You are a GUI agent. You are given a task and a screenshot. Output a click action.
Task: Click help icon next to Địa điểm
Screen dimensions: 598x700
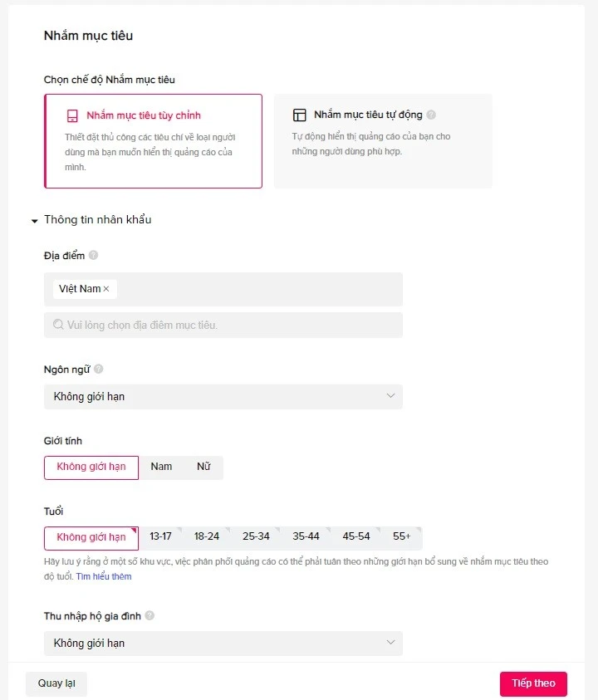click(x=93, y=256)
